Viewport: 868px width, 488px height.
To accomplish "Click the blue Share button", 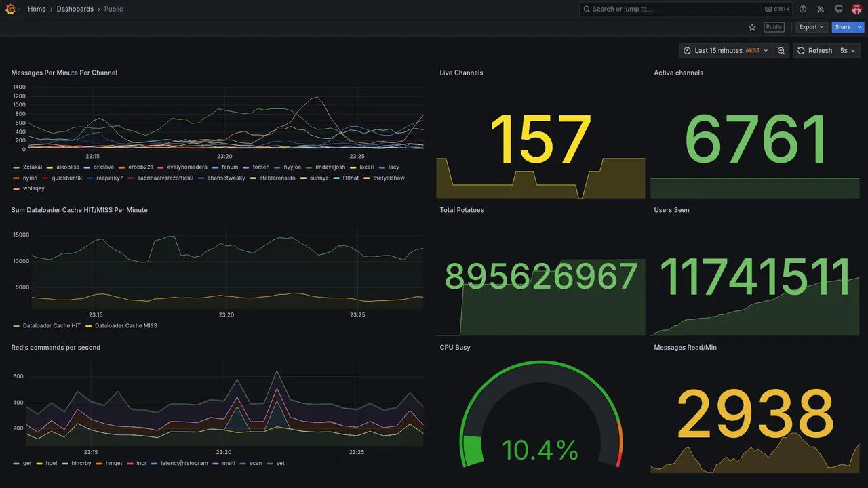I will tap(843, 27).
